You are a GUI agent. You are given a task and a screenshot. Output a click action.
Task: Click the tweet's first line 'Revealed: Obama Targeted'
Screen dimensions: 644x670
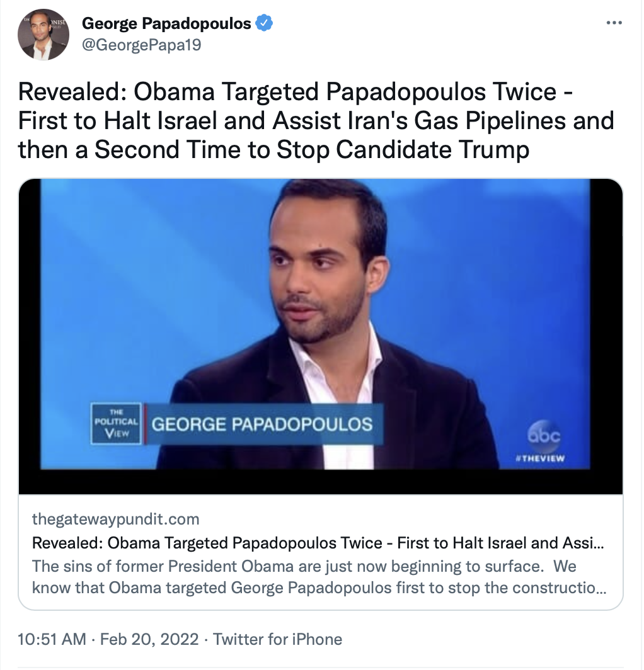pyautogui.click(x=295, y=91)
